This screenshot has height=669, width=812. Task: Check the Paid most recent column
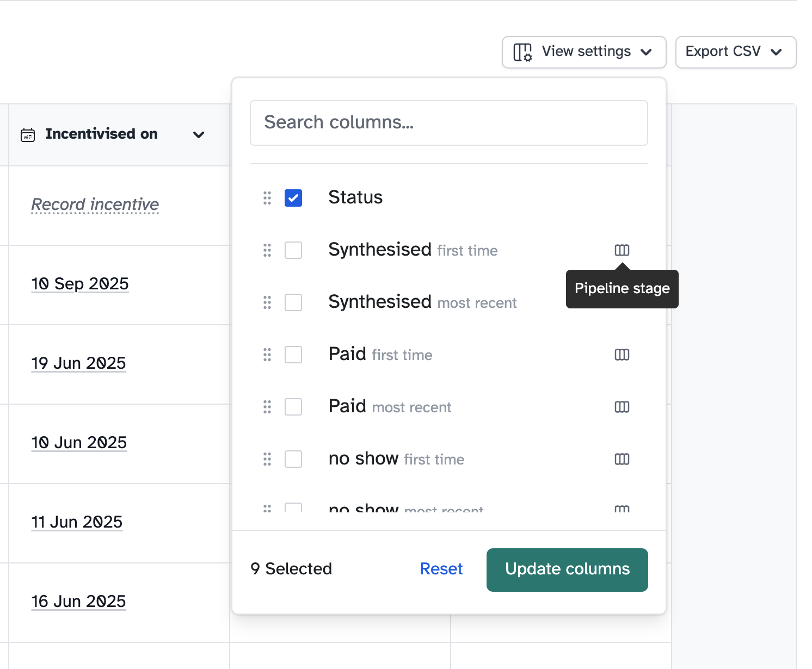pos(293,407)
